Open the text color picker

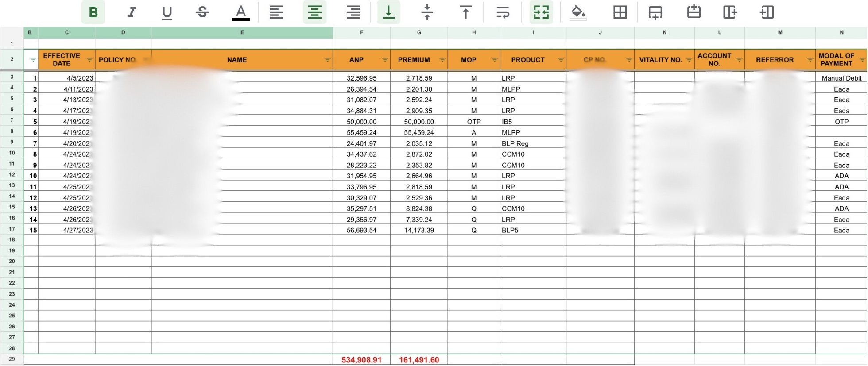(x=240, y=12)
